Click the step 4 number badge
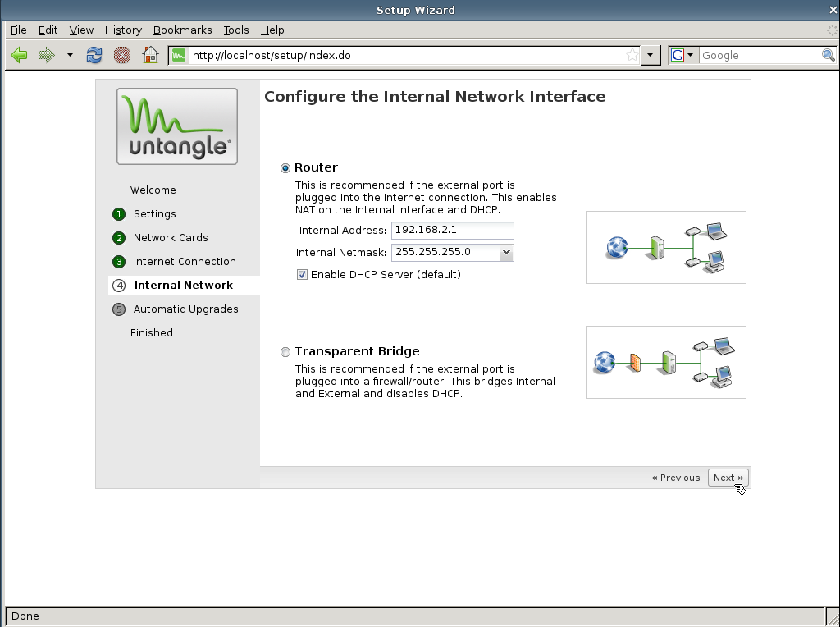The height and width of the screenshot is (627, 840). (x=119, y=286)
